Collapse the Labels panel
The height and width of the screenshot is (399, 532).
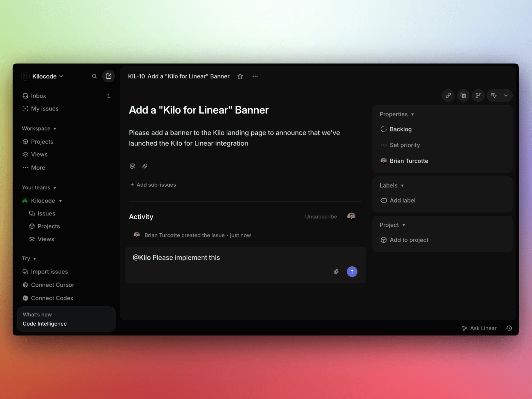click(392, 186)
